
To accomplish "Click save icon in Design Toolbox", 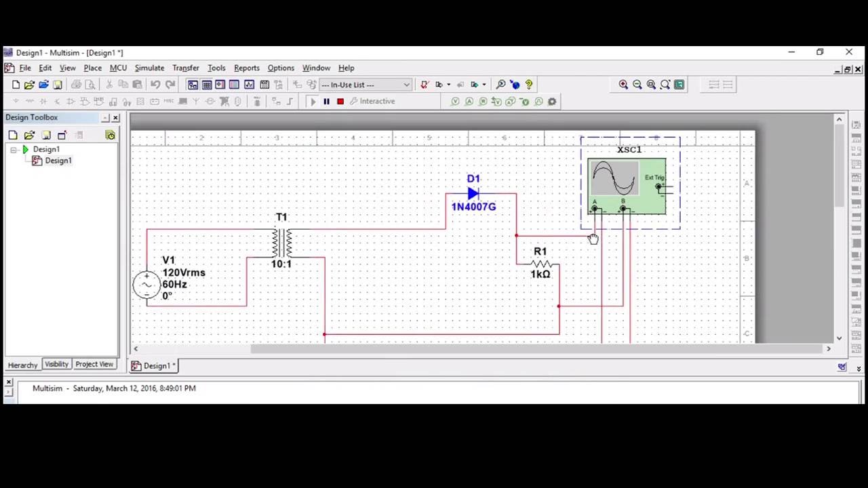I will pos(46,136).
